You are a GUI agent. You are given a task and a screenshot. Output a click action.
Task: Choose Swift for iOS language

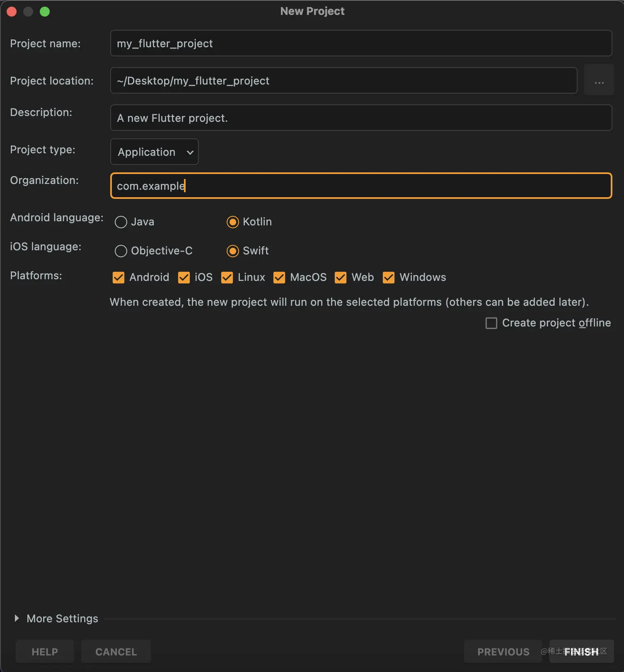[x=233, y=251]
